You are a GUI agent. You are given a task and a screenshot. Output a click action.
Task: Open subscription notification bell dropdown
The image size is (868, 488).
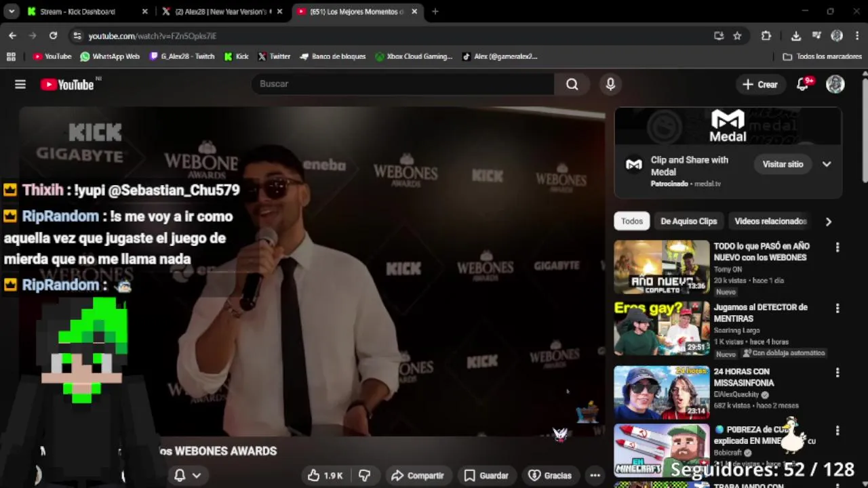coord(187,476)
